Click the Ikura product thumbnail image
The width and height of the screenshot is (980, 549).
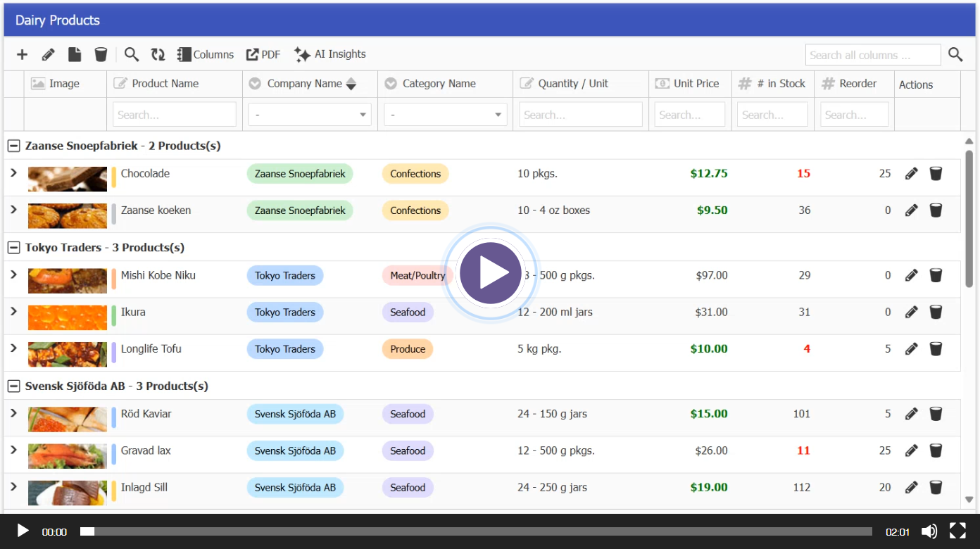coord(68,317)
